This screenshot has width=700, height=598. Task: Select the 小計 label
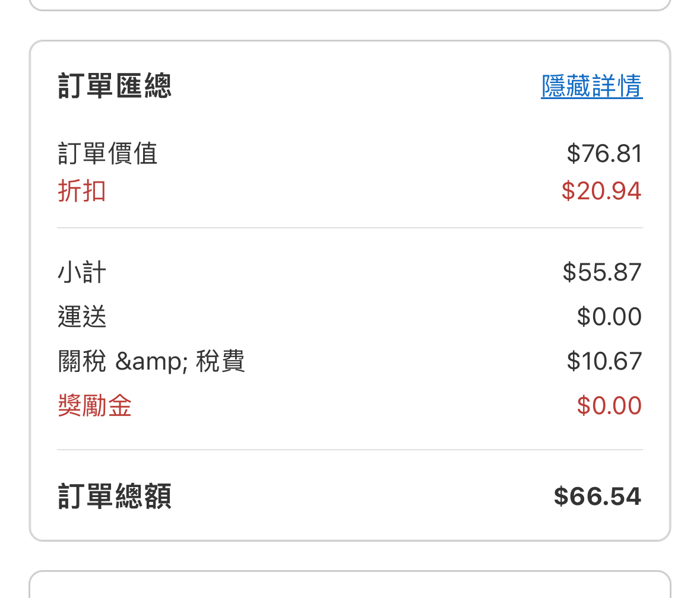click(x=82, y=272)
